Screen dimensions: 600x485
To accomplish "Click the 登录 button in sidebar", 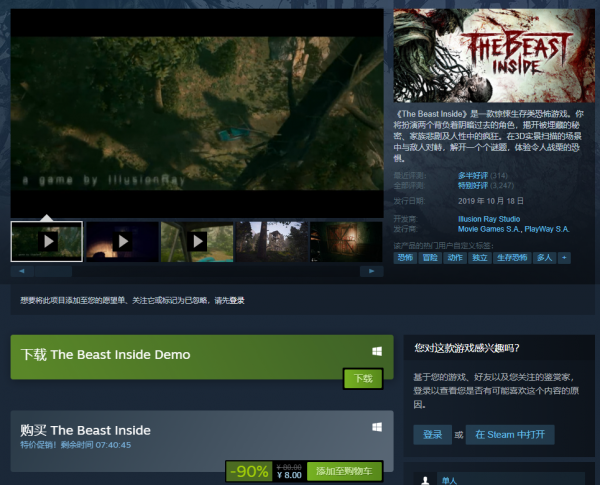I will [x=432, y=434].
